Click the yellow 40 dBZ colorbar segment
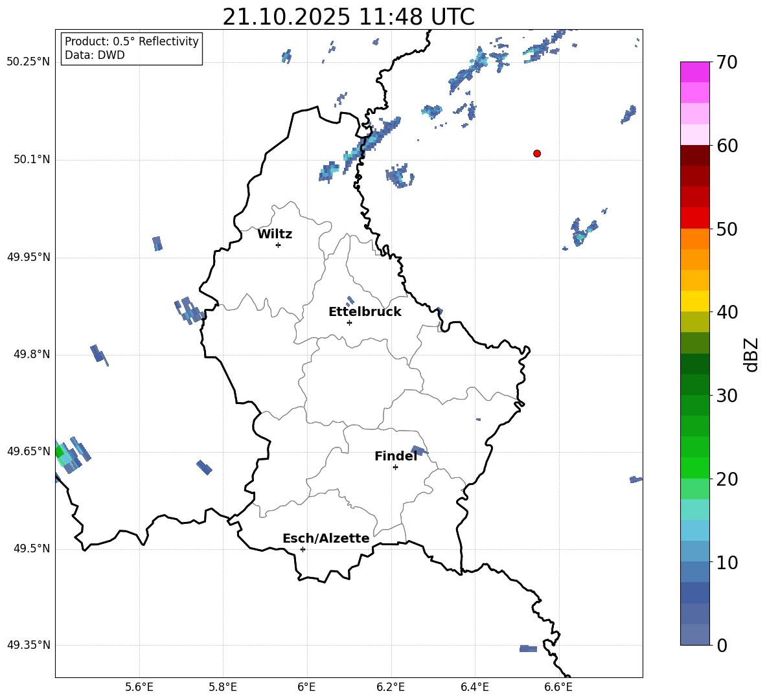767x700 pixels. [x=694, y=301]
